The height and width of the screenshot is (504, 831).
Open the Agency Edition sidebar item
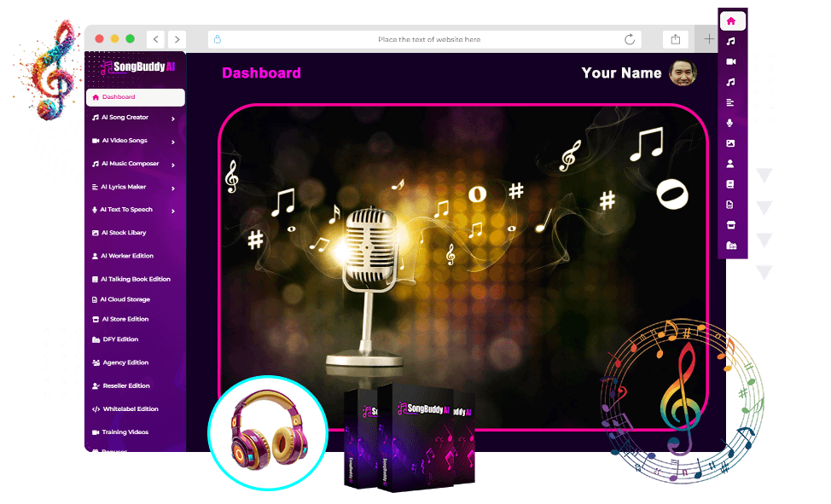[125, 362]
